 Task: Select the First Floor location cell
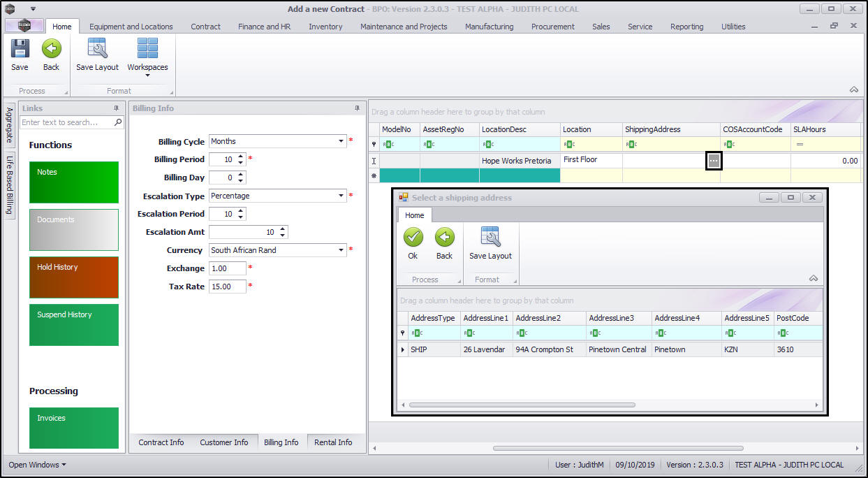(591, 160)
